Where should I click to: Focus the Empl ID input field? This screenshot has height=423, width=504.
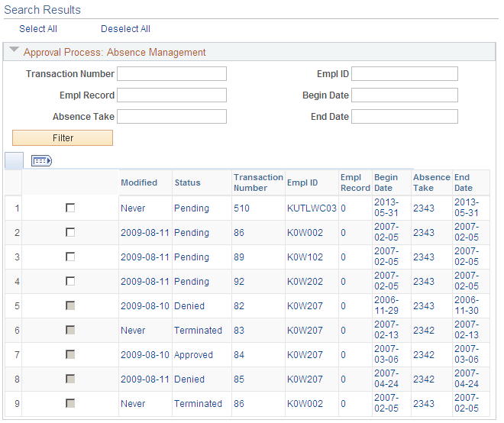[x=405, y=73]
